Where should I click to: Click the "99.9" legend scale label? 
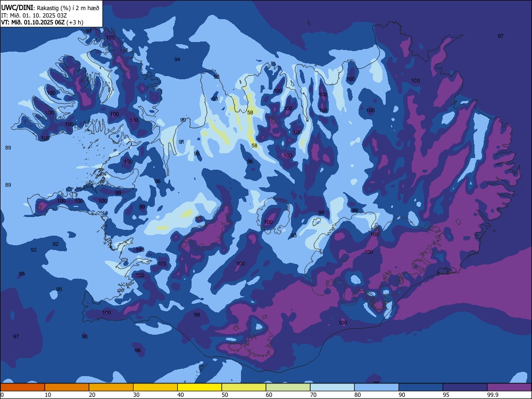coord(492,395)
